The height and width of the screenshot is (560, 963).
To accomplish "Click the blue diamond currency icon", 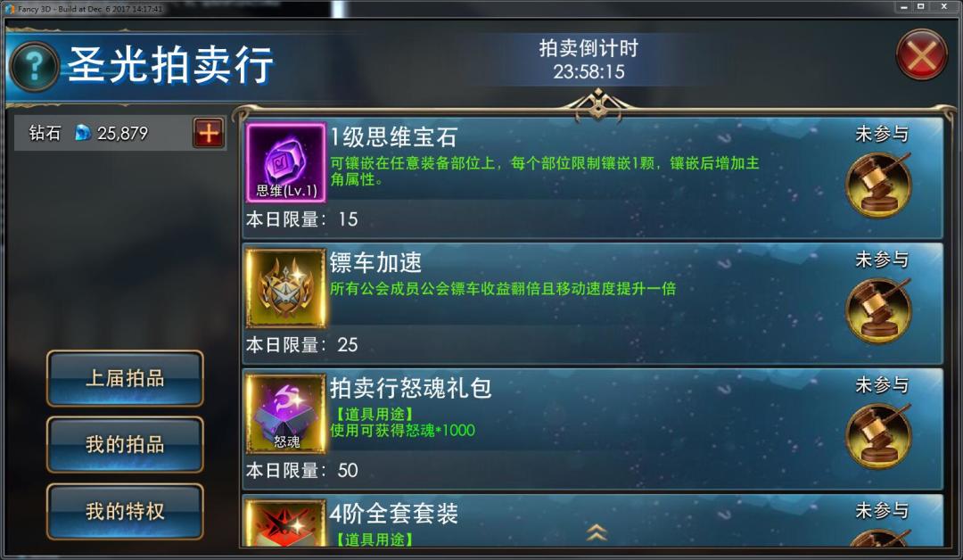I will coord(82,133).
